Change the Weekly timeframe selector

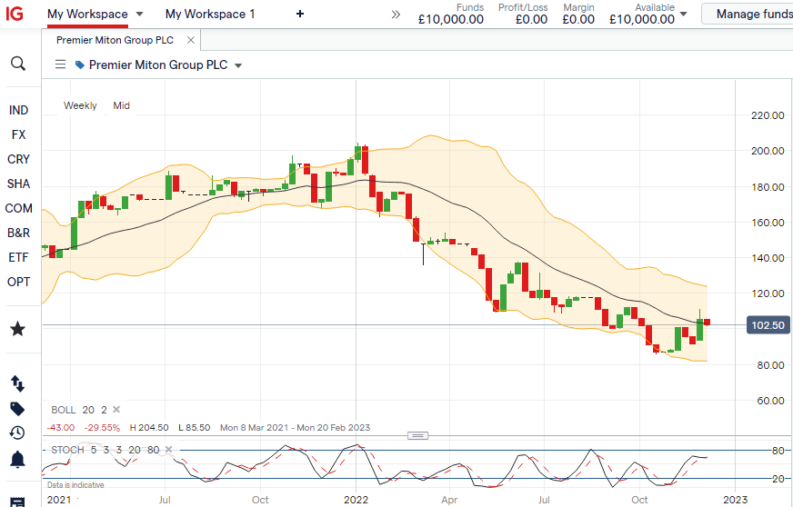pos(80,105)
